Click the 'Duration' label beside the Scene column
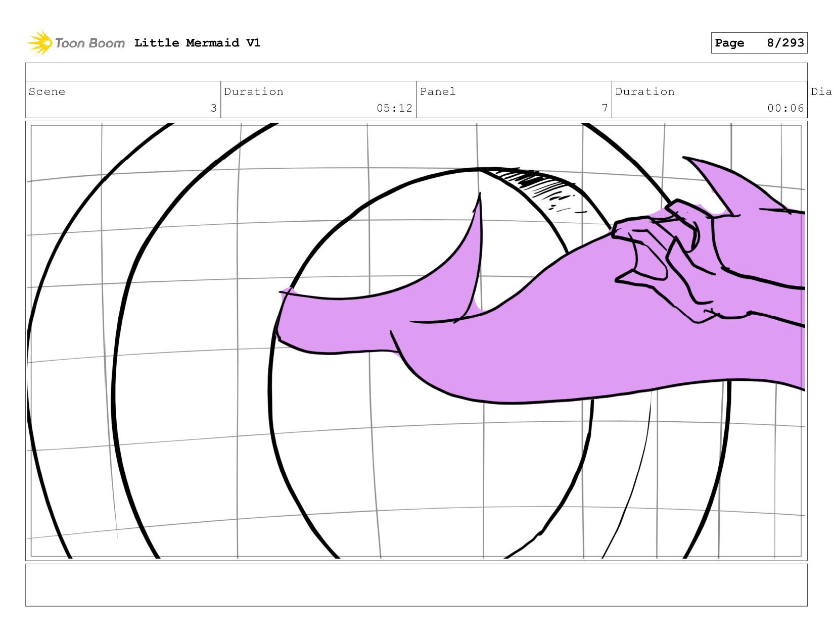Viewport: 834px width, 644px height. pos(254,91)
